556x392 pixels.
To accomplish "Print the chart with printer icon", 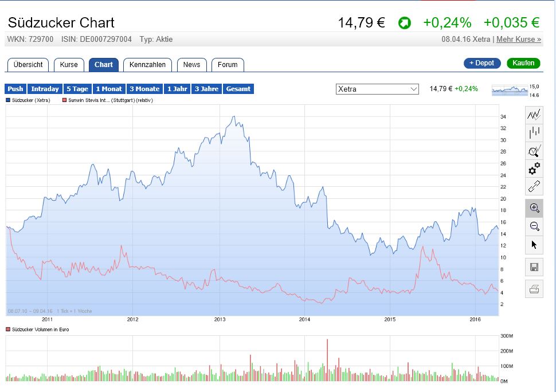I will point(534,289).
